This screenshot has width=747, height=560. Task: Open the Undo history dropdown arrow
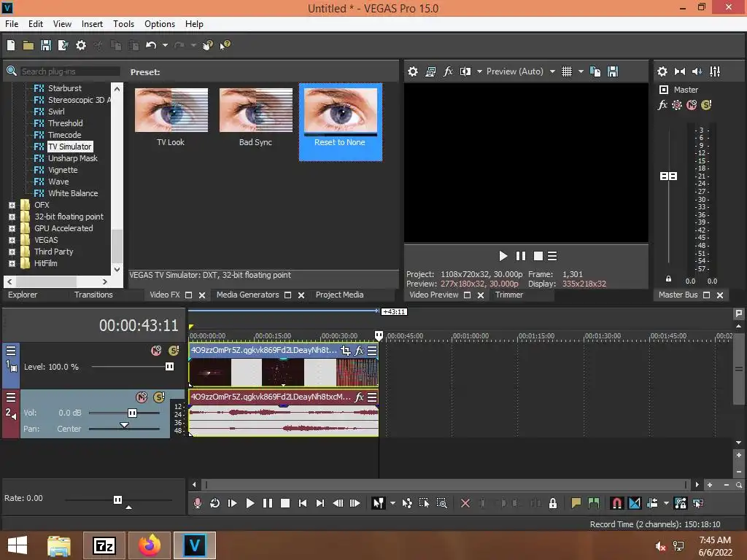point(165,45)
